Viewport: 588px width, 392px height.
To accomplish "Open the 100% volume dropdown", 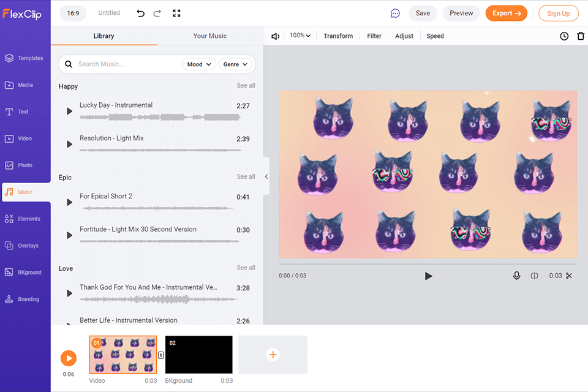I will [300, 36].
